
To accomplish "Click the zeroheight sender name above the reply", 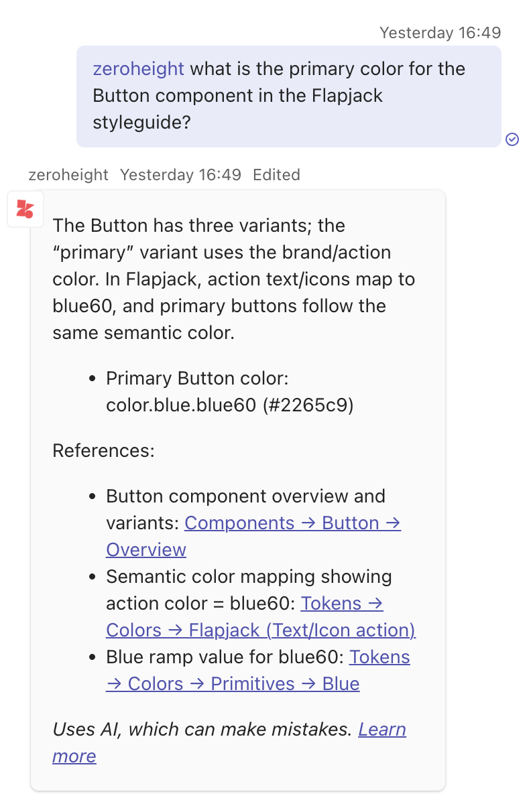I will coord(68,175).
